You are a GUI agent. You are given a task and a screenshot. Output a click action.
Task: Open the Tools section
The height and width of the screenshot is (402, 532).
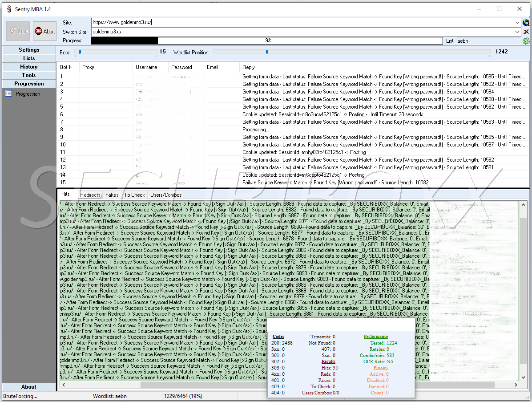click(x=29, y=75)
